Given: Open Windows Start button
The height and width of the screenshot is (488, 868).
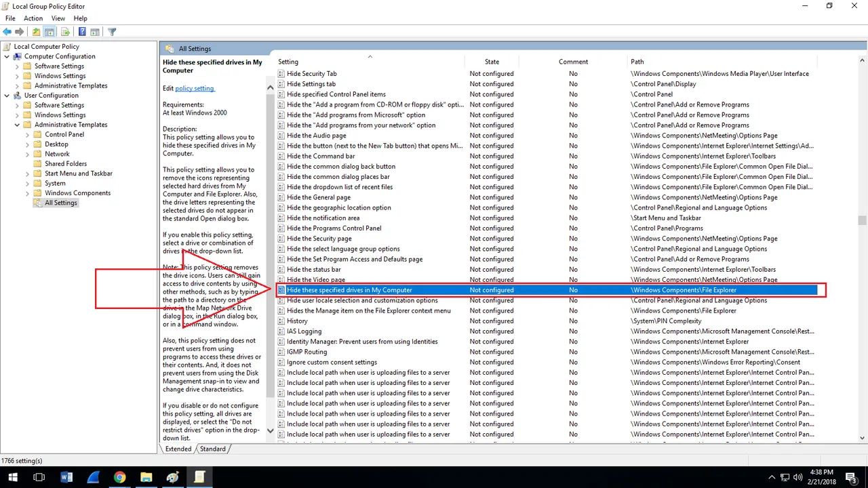Looking at the screenshot, I should click(13, 477).
